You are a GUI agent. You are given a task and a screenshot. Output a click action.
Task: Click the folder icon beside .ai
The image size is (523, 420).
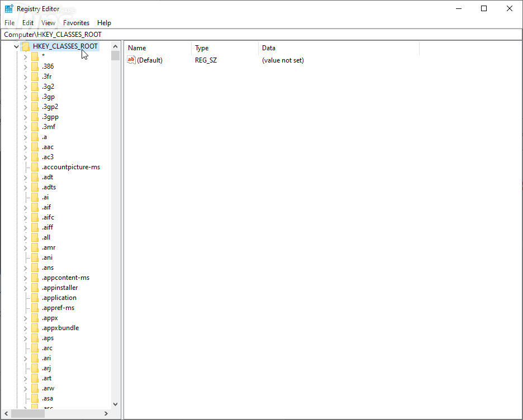pos(35,197)
